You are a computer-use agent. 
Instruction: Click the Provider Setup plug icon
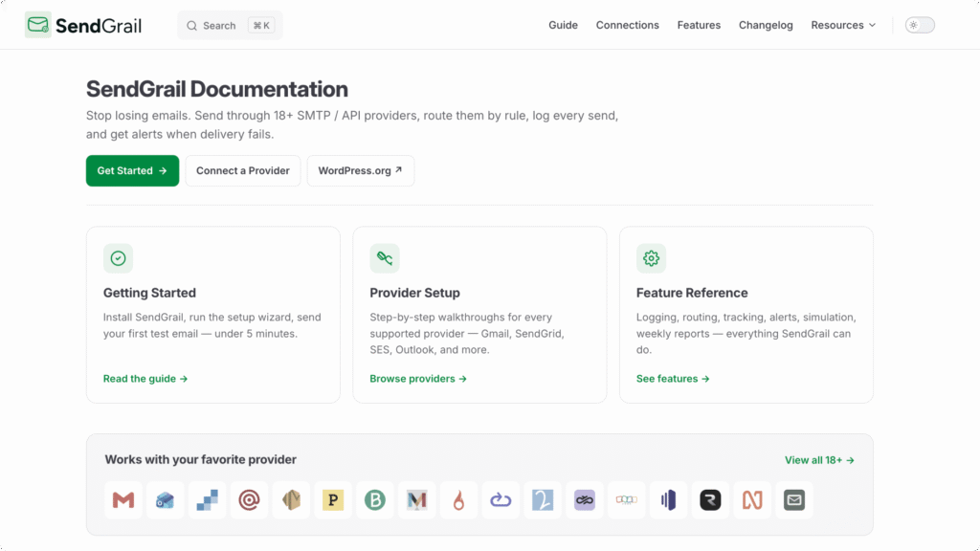click(x=385, y=258)
